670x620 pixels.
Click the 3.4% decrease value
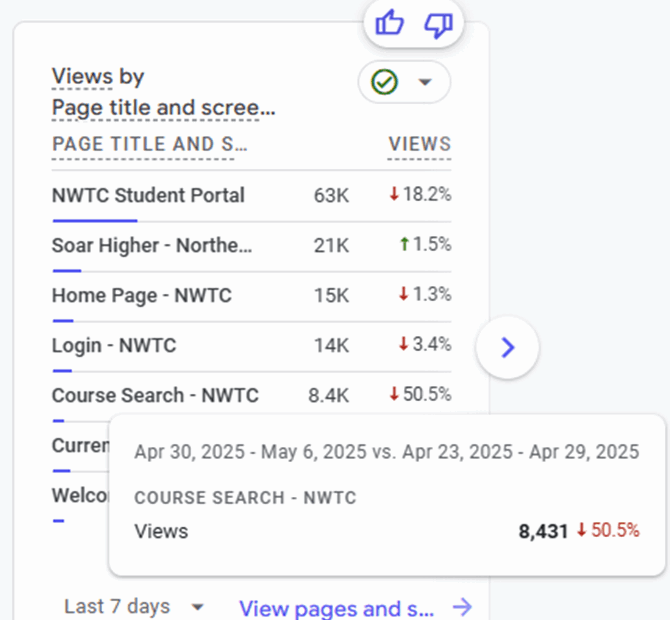[425, 344]
